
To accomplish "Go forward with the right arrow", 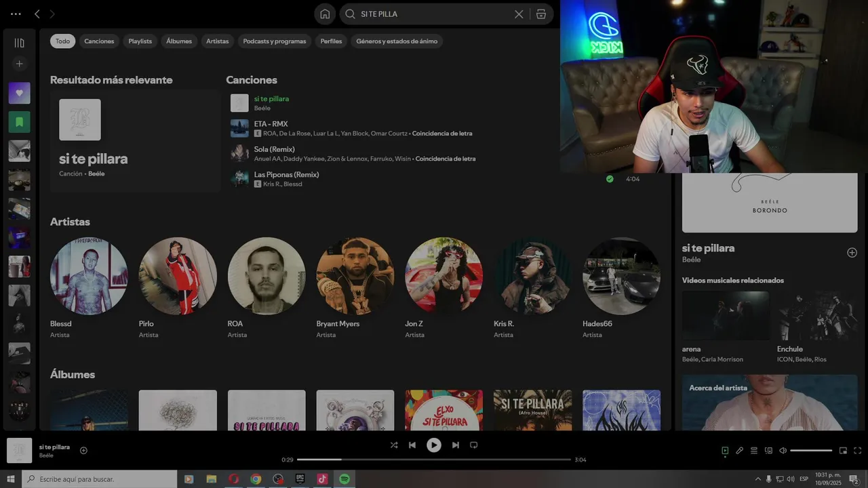I will 52,14.
